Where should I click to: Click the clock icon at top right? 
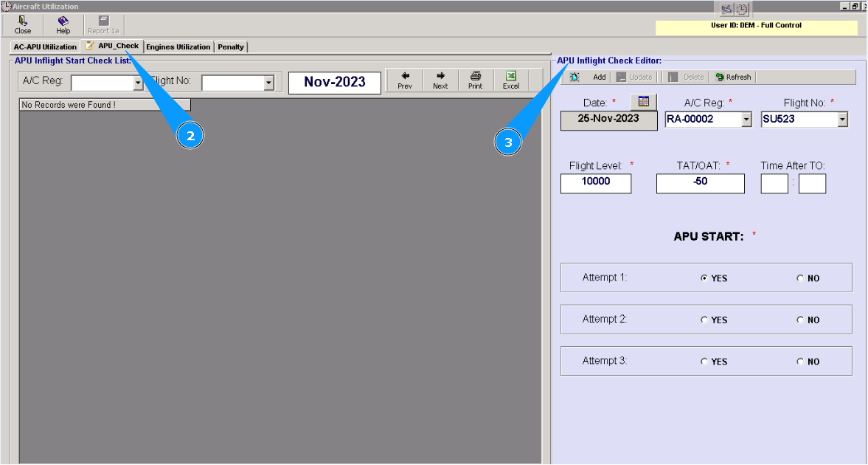coord(742,10)
